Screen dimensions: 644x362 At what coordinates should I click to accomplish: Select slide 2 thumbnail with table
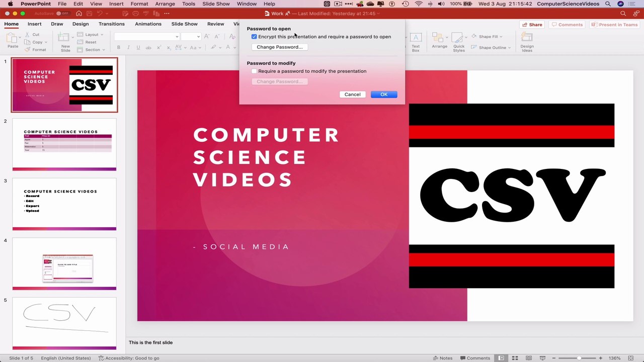64,145
